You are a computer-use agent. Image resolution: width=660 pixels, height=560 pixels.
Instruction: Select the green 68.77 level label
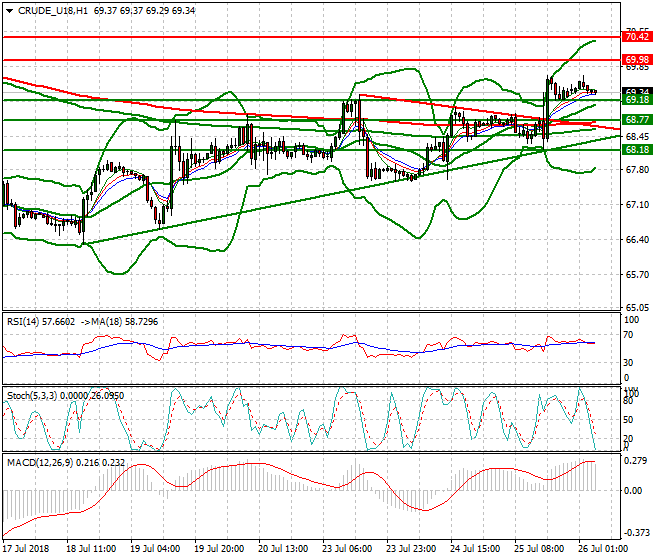(x=637, y=120)
